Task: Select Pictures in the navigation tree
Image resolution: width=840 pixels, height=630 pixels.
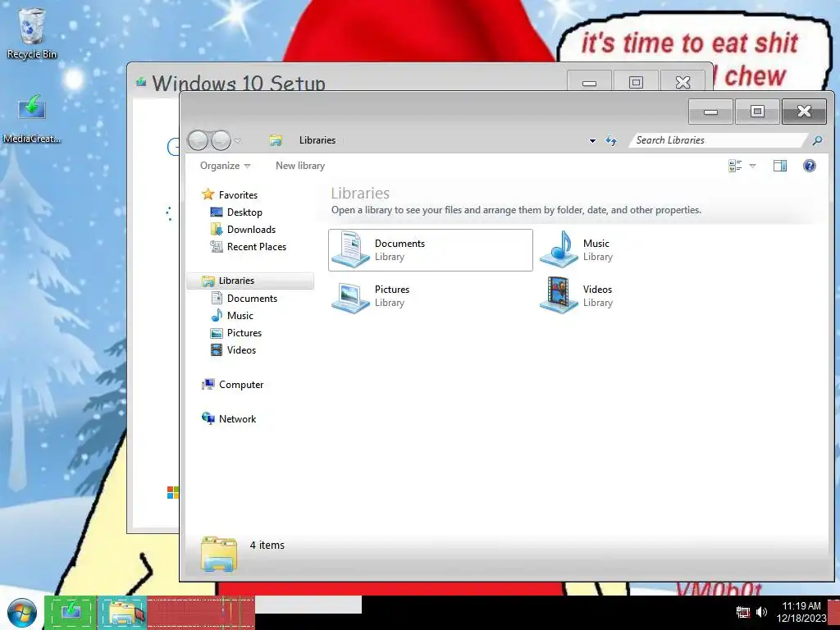Action: [244, 333]
